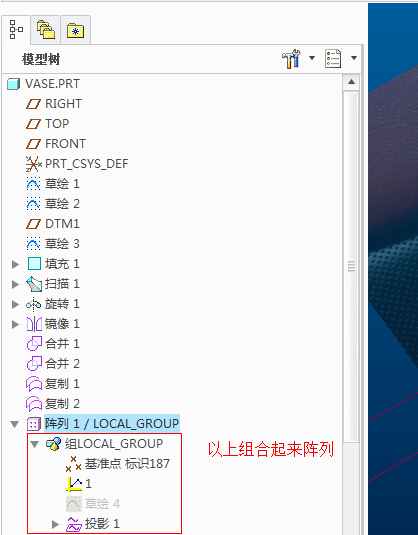Click the 镜像 1 label
Image resolution: width=418 pixels, height=535 pixels.
point(62,324)
